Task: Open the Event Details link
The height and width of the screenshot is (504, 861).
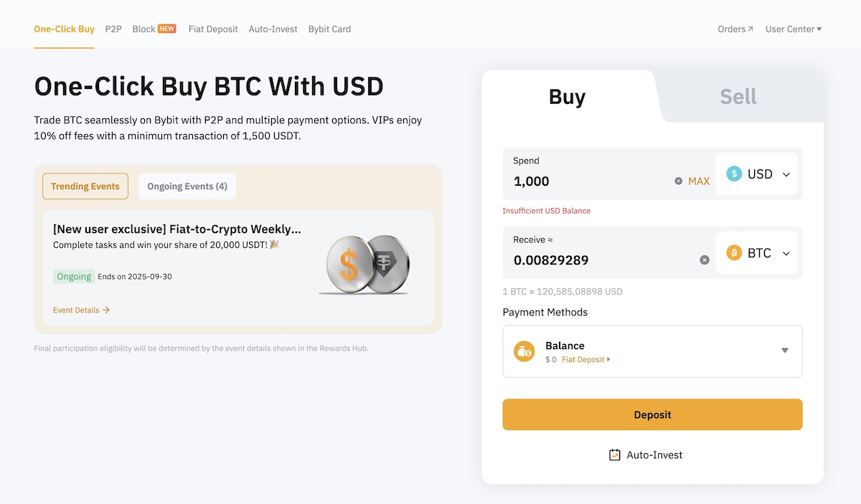Action: click(x=80, y=310)
